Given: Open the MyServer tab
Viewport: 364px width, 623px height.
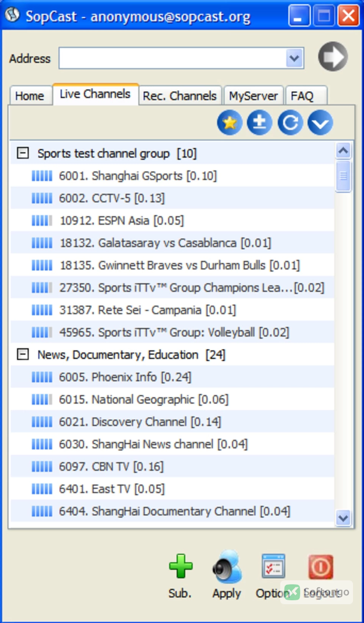Looking at the screenshot, I should pos(253,96).
